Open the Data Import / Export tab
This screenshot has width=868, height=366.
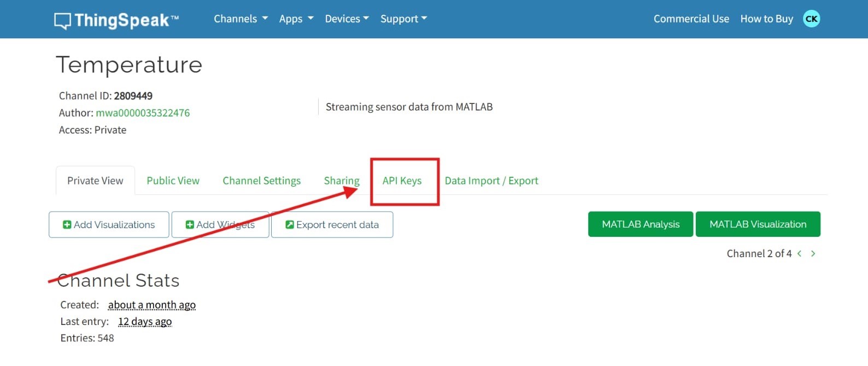[x=491, y=181]
